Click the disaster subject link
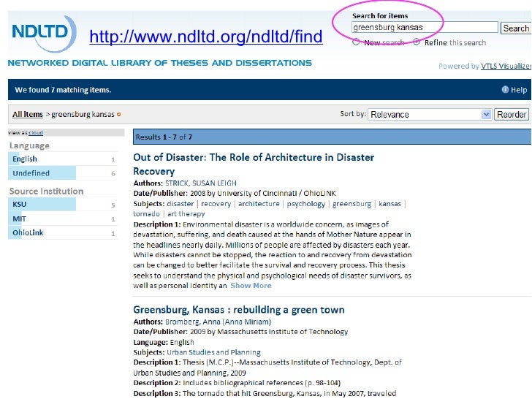Viewport: 532px width, 399px height. (x=180, y=204)
